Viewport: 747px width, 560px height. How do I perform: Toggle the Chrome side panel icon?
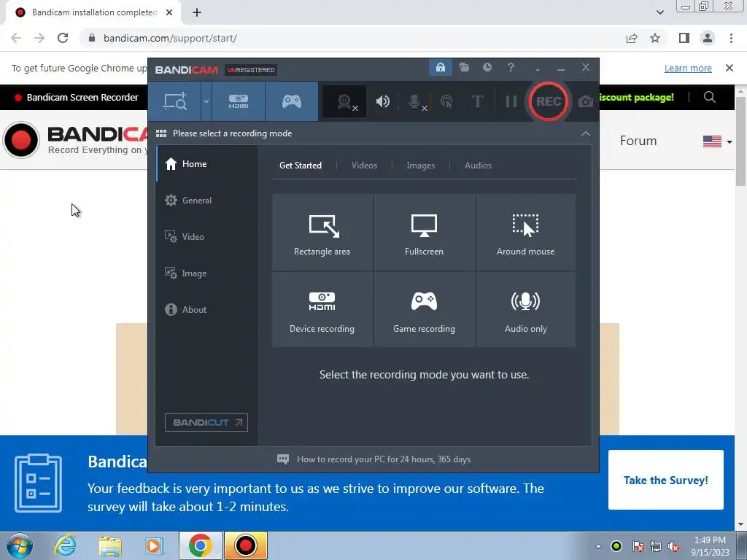684,38
